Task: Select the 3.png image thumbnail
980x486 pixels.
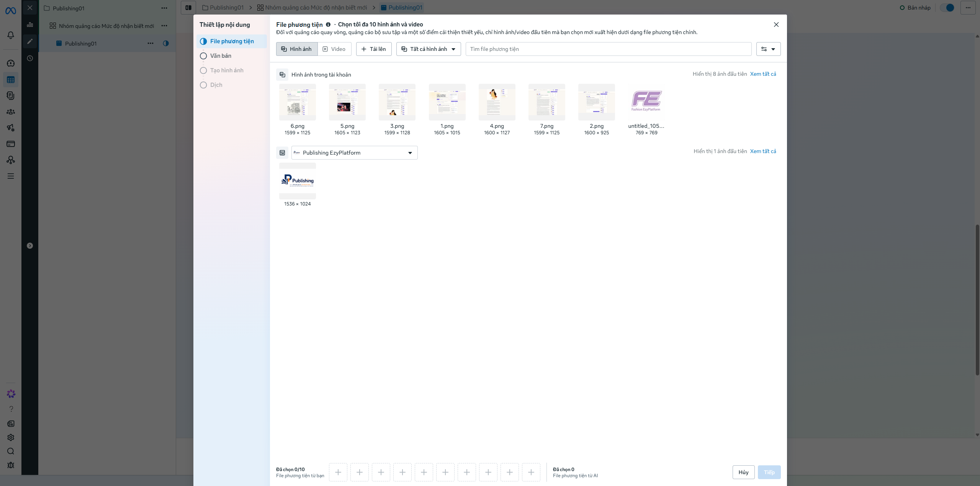Action: (x=397, y=102)
